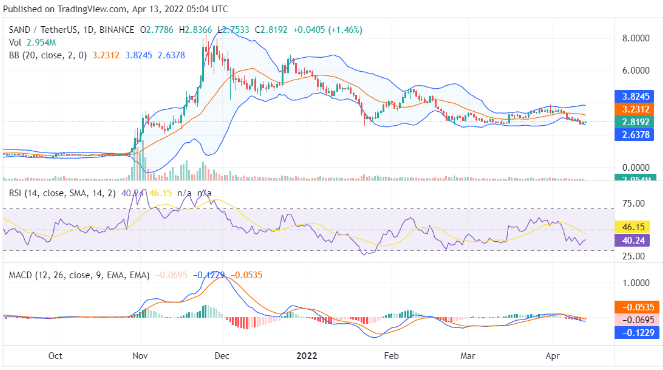Click the high value H2.8366
This screenshot has width=663, height=370.
195,30
